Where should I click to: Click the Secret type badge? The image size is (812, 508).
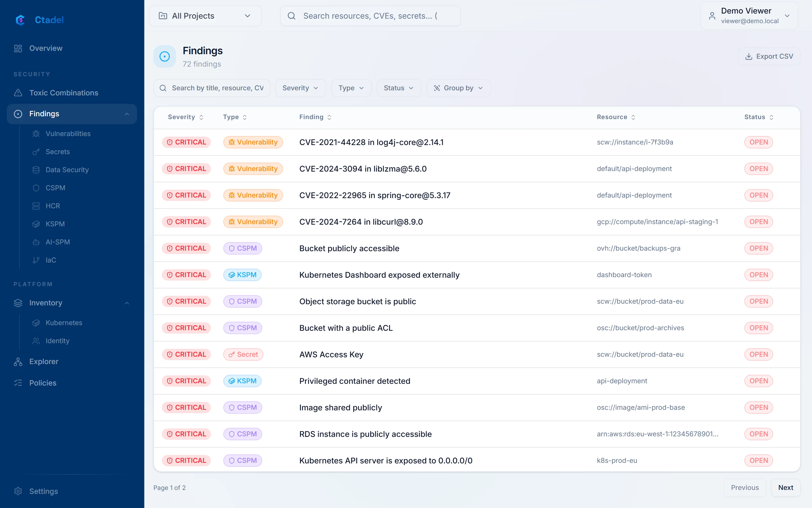pos(243,354)
